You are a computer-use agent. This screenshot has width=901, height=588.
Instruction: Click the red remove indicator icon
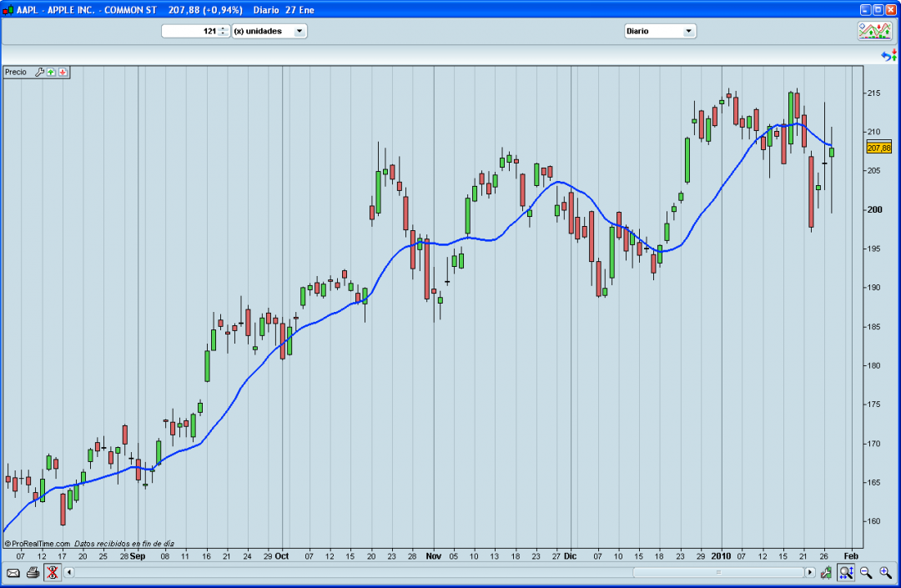point(63,73)
